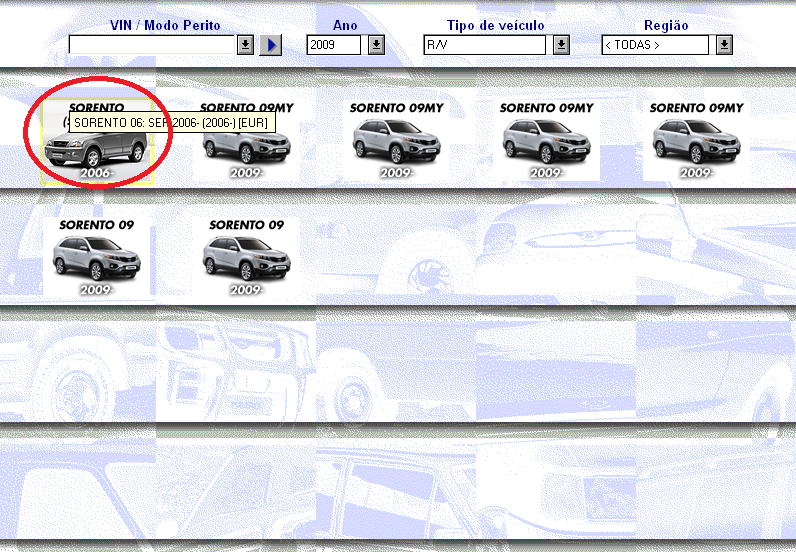This screenshot has width=796, height=552.
Task: Open the Tipo de veículo dropdown arrow
Action: [561, 45]
